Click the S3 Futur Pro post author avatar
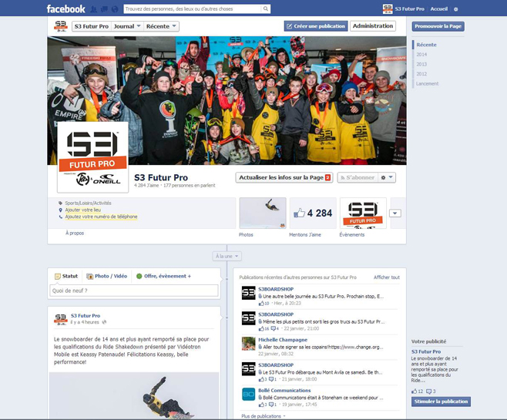507x420 pixels. (x=60, y=319)
